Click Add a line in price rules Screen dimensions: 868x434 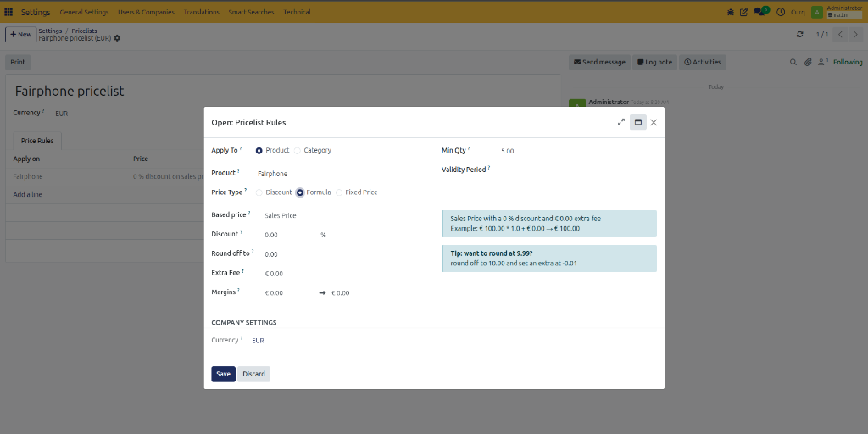point(28,194)
